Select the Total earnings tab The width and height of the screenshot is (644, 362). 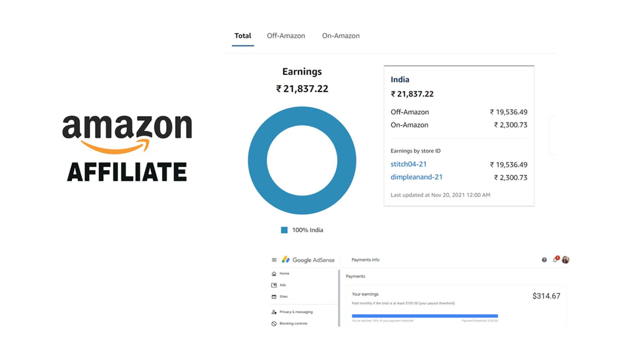[243, 36]
